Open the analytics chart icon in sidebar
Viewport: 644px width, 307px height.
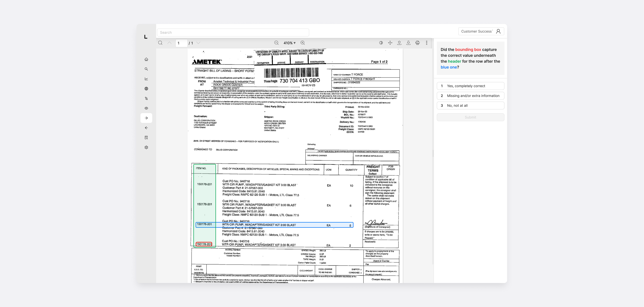[x=146, y=79]
